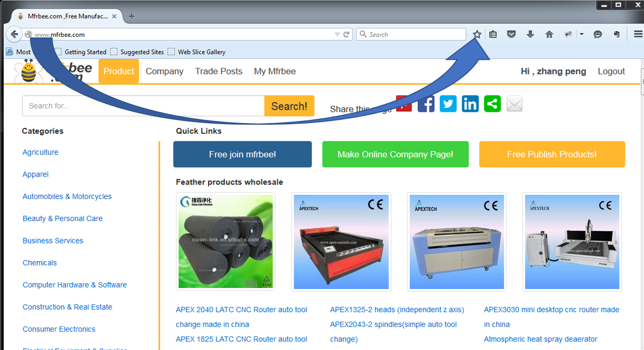Open the Downloads panel
The width and height of the screenshot is (644, 350).
pyautogui.click(x=530, y=34)
